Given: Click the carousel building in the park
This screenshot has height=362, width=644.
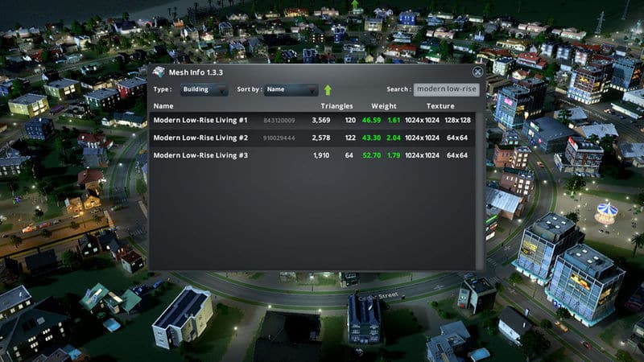Looking at the screenshot, I should click(x=606, y=212).
